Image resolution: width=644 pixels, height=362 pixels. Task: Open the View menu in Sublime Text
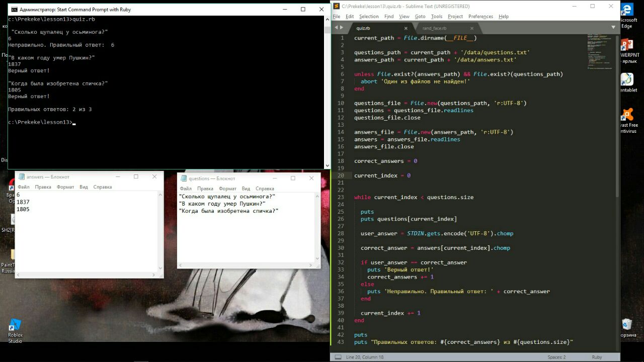coord(404,17)
